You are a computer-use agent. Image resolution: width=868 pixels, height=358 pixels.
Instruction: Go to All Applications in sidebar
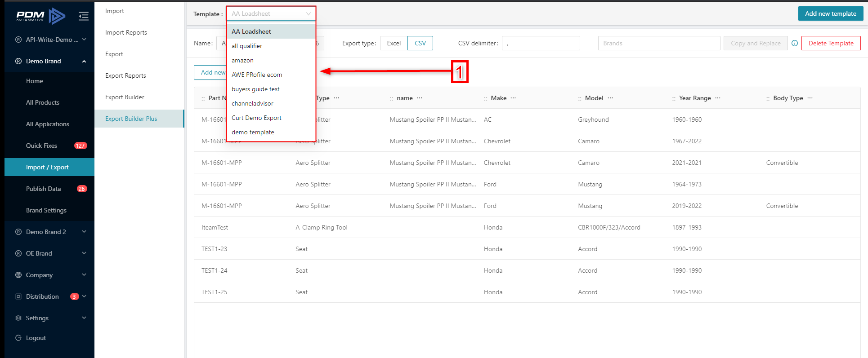[49, 124]
